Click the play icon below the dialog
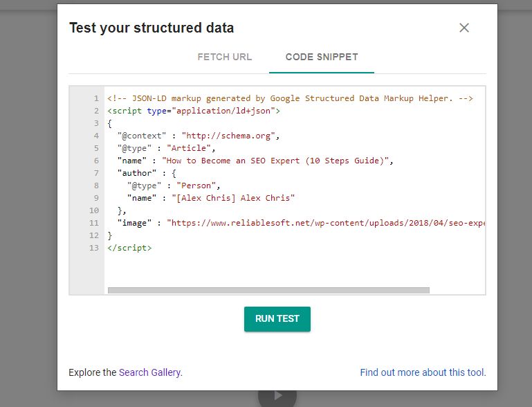Image resolution: width=532 pixels, height=407 pixels. pyautogui.click(x=277, y=396)
